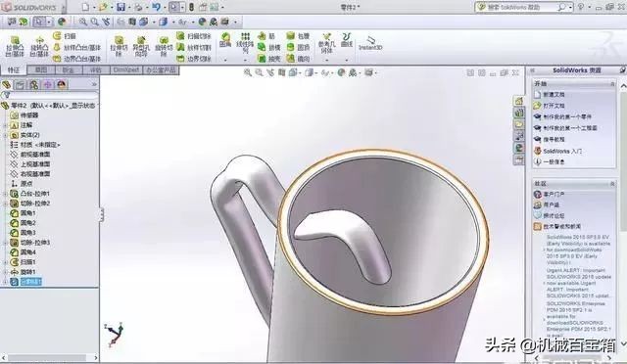Screen dimensions: 627x364
Task: Switch to the 草图 (Sketch) tab
Action: coord(41,69)
